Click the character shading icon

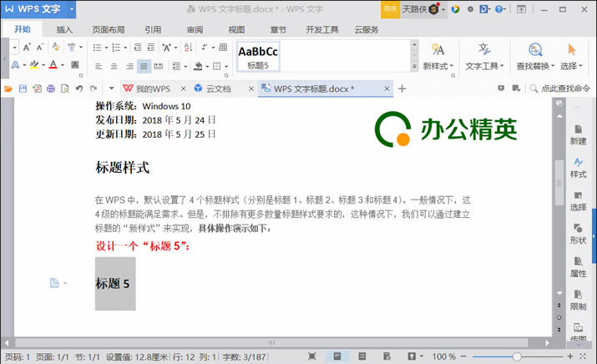click(x=75, y=65)
